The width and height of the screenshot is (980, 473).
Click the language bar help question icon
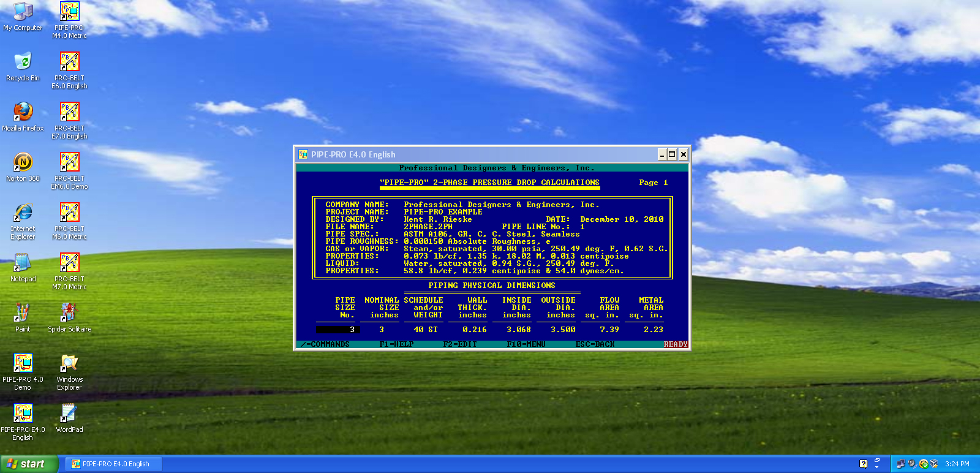863,464
